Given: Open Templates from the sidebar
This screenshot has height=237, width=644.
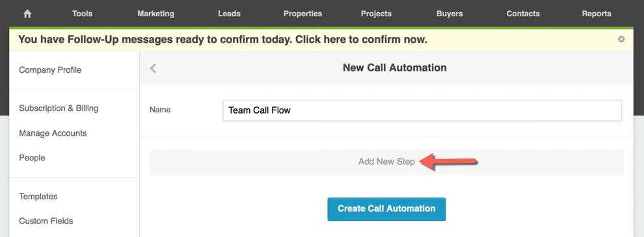Looking at the screenshot, I should point(38,196).
